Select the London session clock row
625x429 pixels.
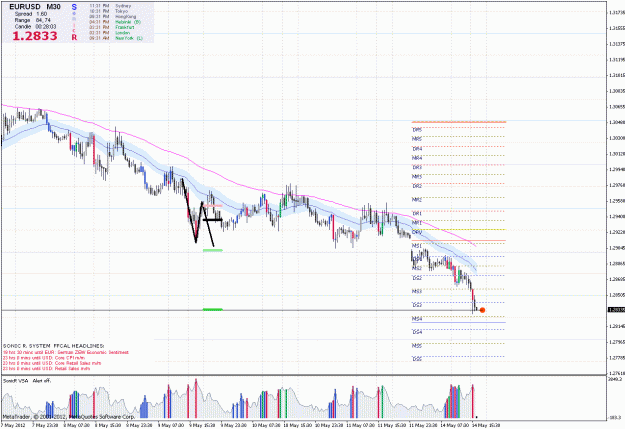point(110,33)
